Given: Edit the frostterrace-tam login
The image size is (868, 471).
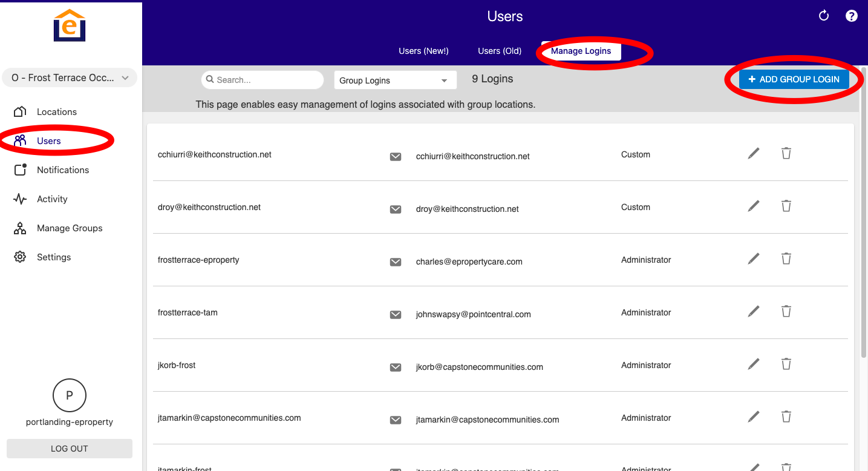Looking at the screenshot, I should (754, 312).
